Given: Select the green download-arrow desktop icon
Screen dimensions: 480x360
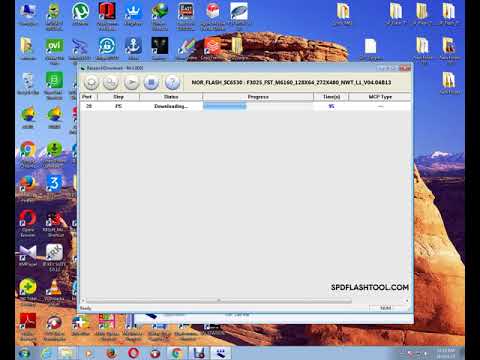Looking at the screenshot, I should click(x=54, y=153).
